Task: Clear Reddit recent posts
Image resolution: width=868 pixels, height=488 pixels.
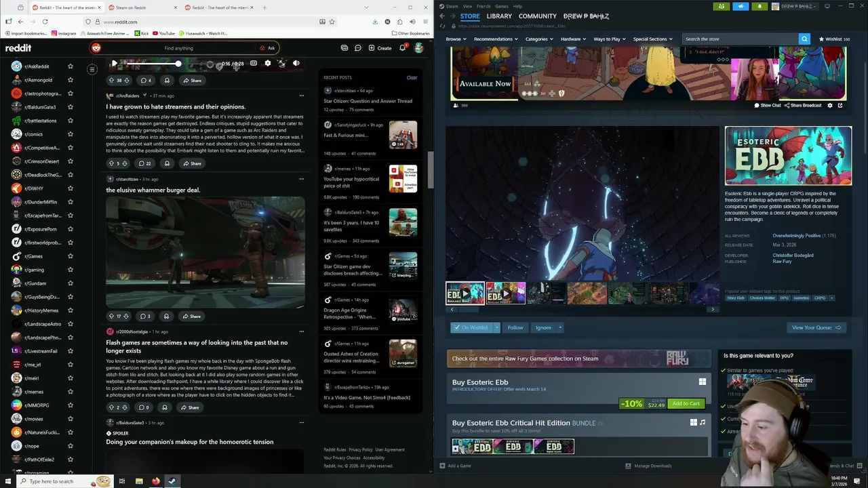Action: tap(412, 77)
